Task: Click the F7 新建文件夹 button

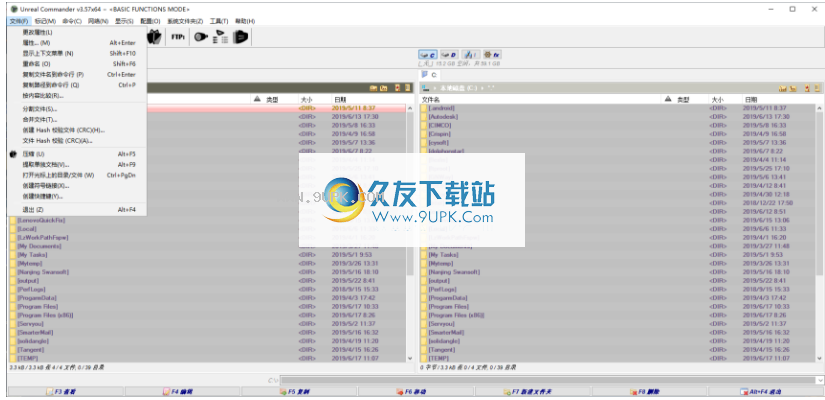Action: click(533, 392)
